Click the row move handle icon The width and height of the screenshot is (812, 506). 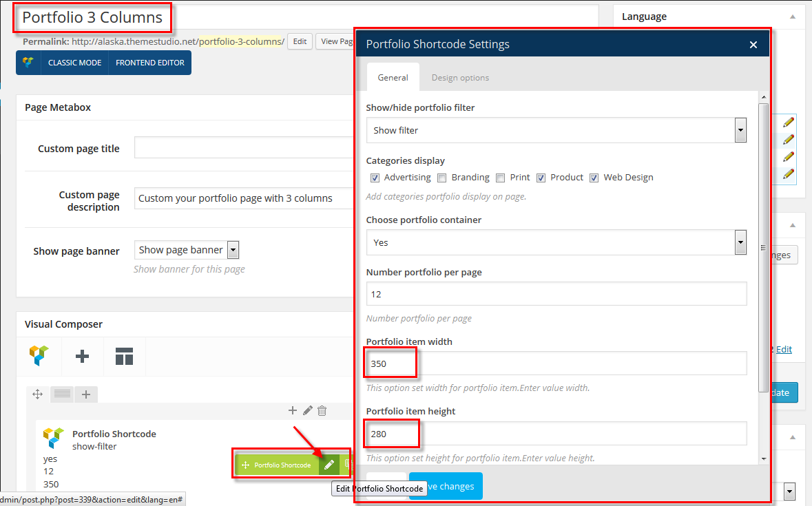tap(38, 394)
